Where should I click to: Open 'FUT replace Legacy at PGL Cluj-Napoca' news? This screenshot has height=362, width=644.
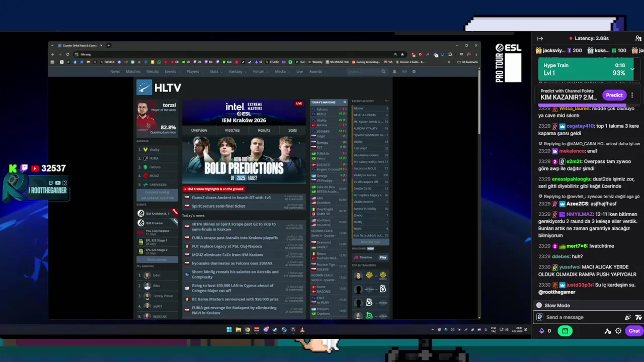point(226,246)
